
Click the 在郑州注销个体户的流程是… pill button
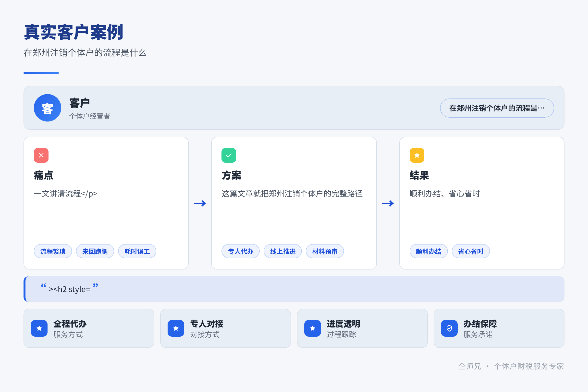pyautogui.click(x=497, y=108)
